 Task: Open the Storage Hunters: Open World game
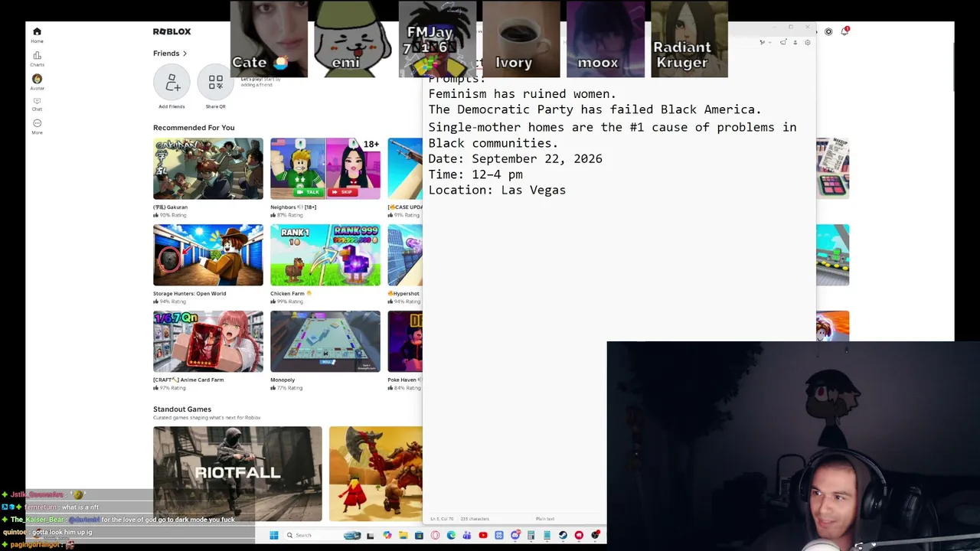click(207, 255)
